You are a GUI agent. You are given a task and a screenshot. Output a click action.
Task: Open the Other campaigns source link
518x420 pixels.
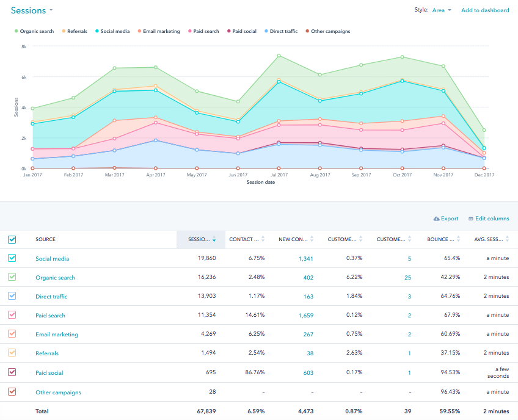(x=58, y=393)
